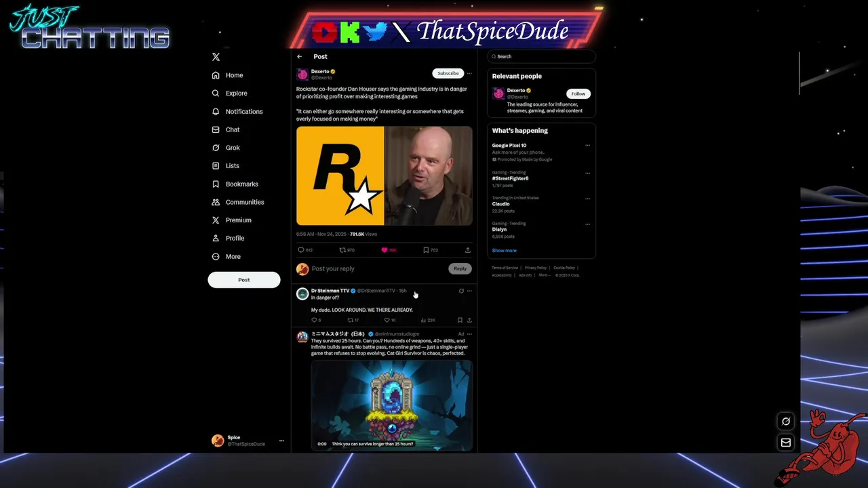Open the more options menu on Dr Steinman's reply
The width and height of the screenshot is (868, 488).
pos(469,291)
